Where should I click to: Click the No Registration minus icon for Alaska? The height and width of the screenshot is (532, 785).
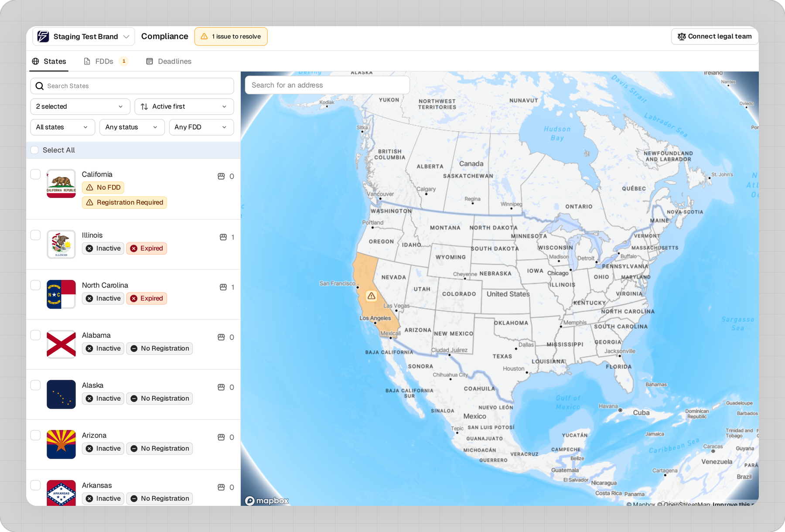134,399
